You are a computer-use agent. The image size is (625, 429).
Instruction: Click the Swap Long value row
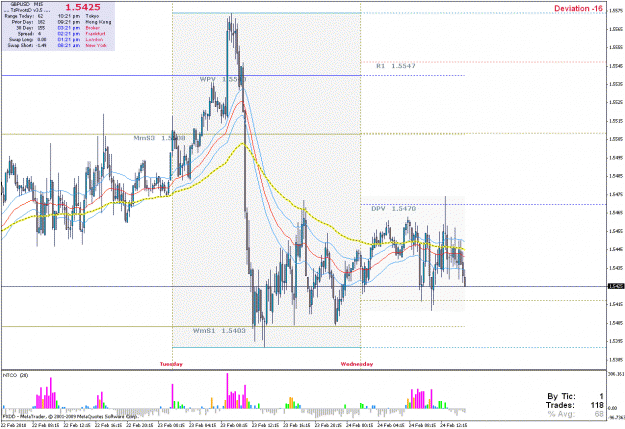click(28, 40)
